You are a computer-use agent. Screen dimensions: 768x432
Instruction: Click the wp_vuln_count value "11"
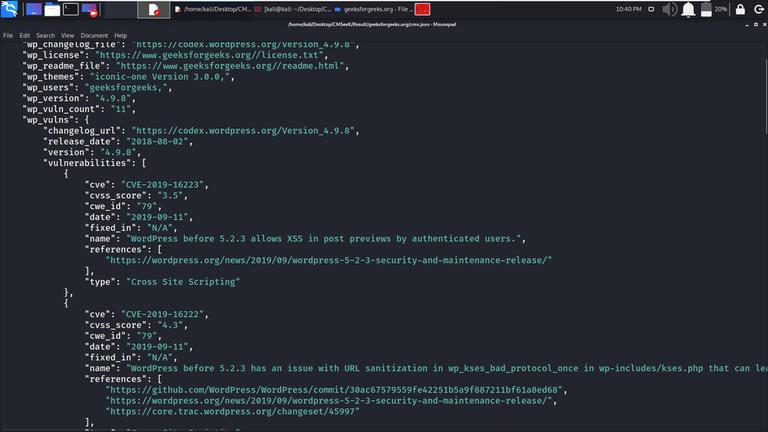[120, 109]
